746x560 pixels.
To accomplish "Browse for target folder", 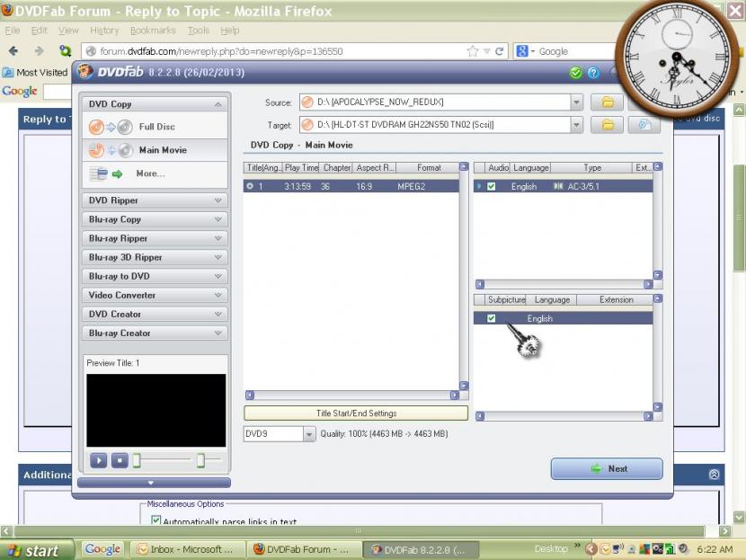I will click(x=608, y=125).
